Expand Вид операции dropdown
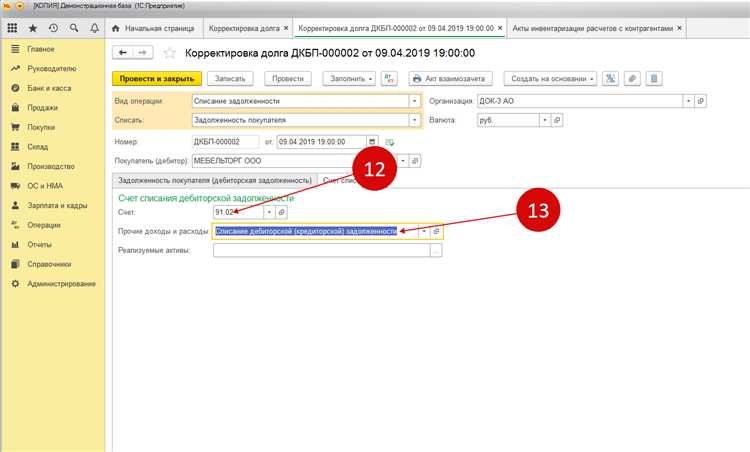This screenshot has width=750, height=452. tap(415, 101)
